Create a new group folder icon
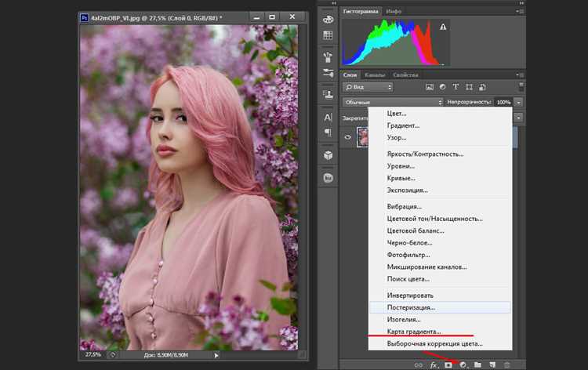This screenshot has height=370, width=588. tap(477, 365)
